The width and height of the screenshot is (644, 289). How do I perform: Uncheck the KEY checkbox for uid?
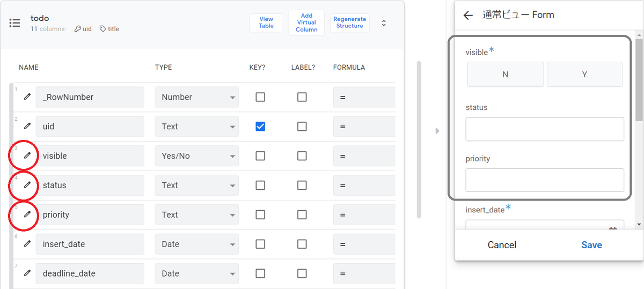coord(260,127)
